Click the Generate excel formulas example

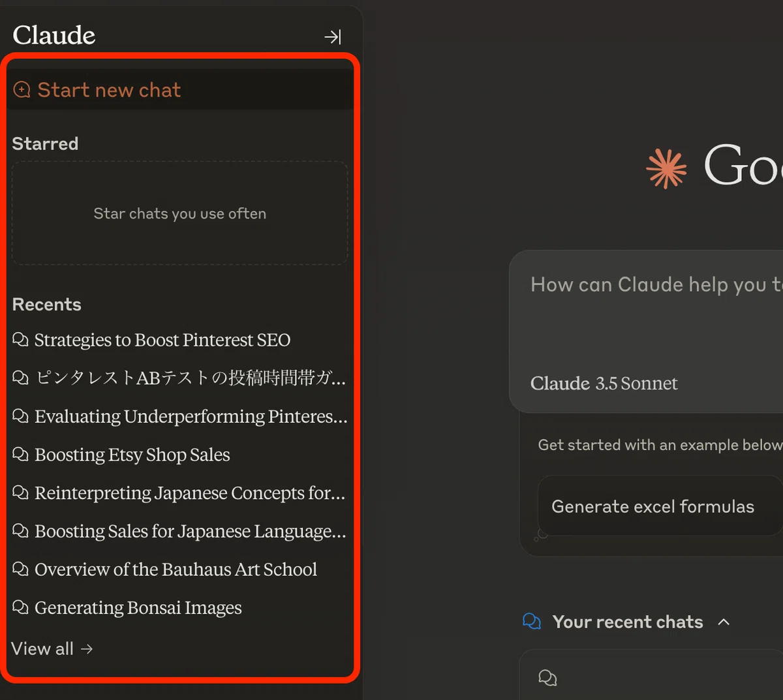[x=659, y=506]
